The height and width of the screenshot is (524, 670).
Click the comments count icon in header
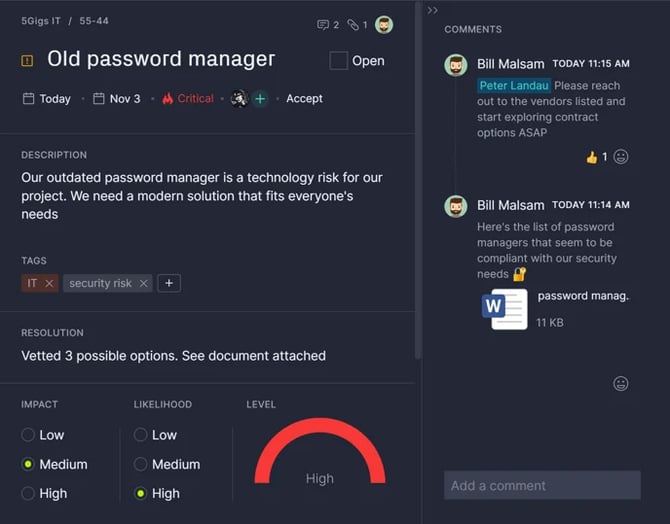click(323, 25)
